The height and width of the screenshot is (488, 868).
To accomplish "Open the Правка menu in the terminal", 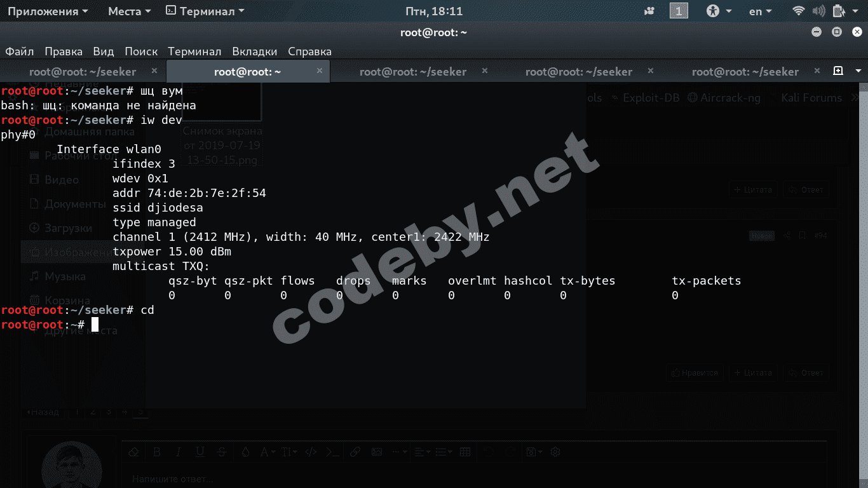I will click(64, 51).
